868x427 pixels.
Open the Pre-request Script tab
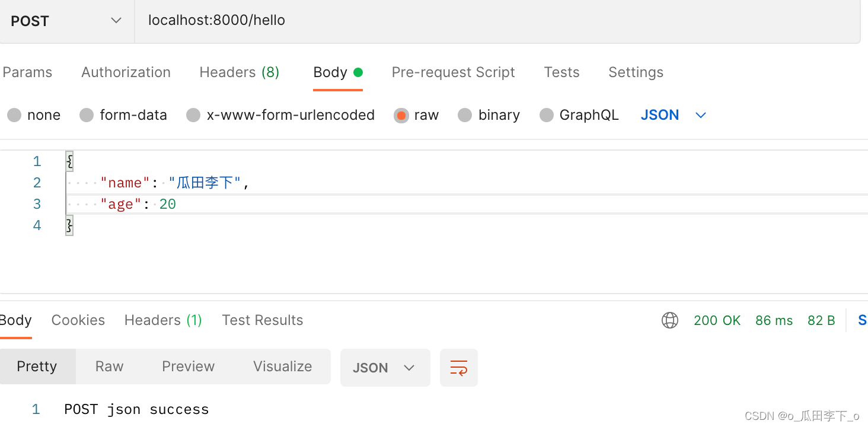(453, 72)
